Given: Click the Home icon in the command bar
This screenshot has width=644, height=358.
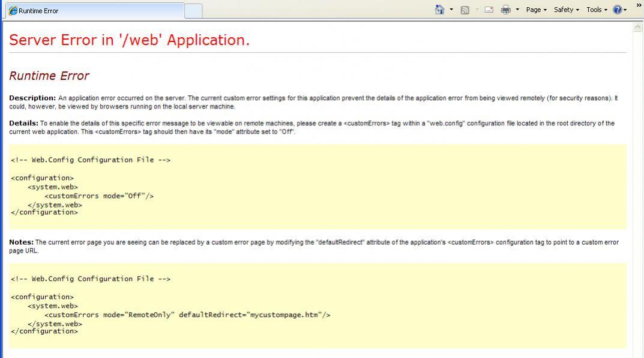Looking at the screenshot, I should 439,10.
